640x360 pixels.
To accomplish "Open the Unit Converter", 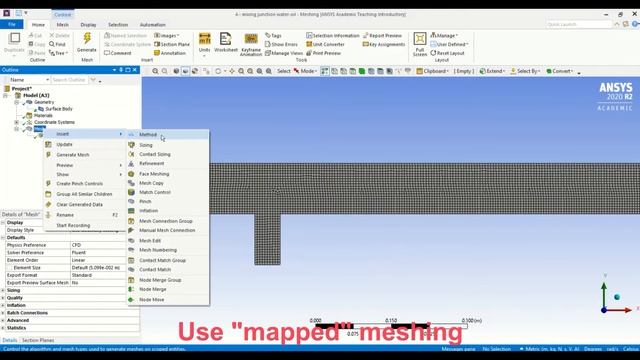I will [x=325, y=44].
